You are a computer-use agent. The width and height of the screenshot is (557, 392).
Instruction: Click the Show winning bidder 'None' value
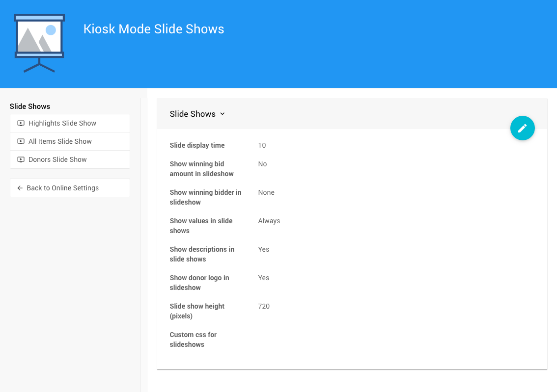[x=266, y=192]
